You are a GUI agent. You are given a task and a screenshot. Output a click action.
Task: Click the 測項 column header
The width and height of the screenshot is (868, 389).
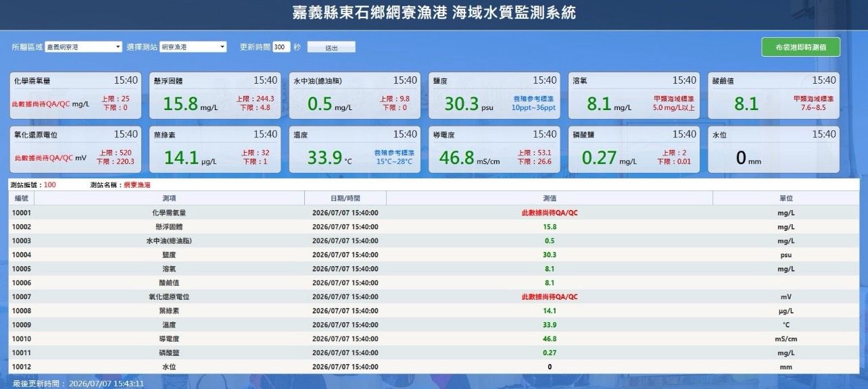tap(169, 199)
